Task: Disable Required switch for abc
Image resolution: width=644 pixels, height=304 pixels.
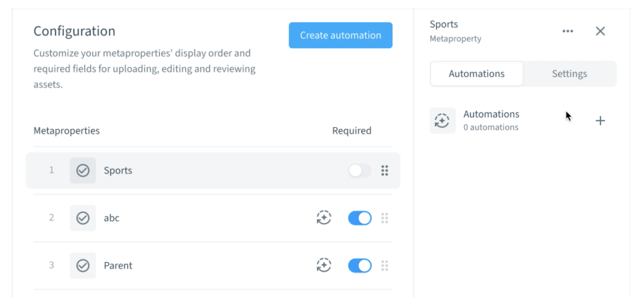Action: [360, 218]
